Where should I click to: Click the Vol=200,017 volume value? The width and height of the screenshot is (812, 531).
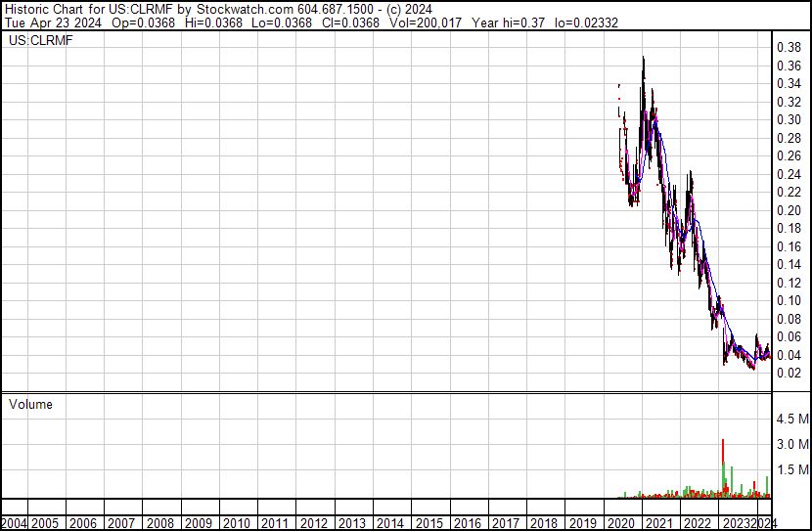[x=426, y=22]
